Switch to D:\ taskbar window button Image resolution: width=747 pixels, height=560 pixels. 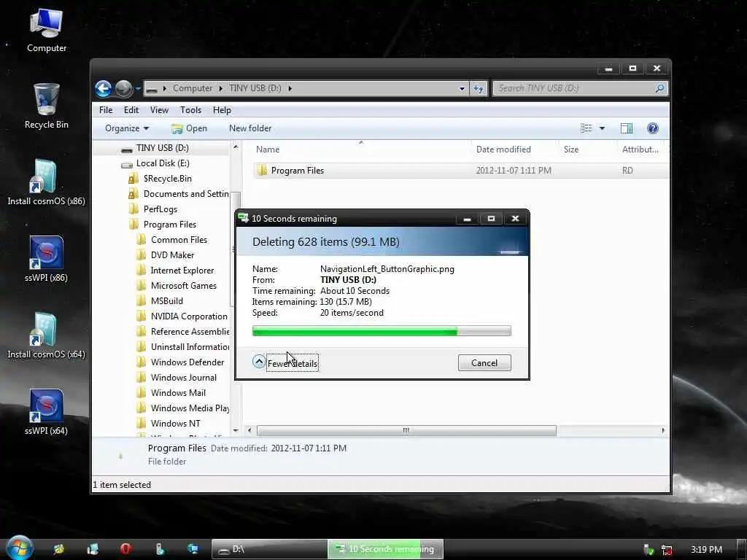point(269,549)
